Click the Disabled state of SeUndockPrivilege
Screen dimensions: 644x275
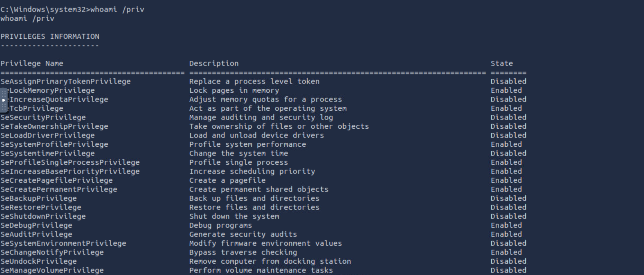coord(508,261)
